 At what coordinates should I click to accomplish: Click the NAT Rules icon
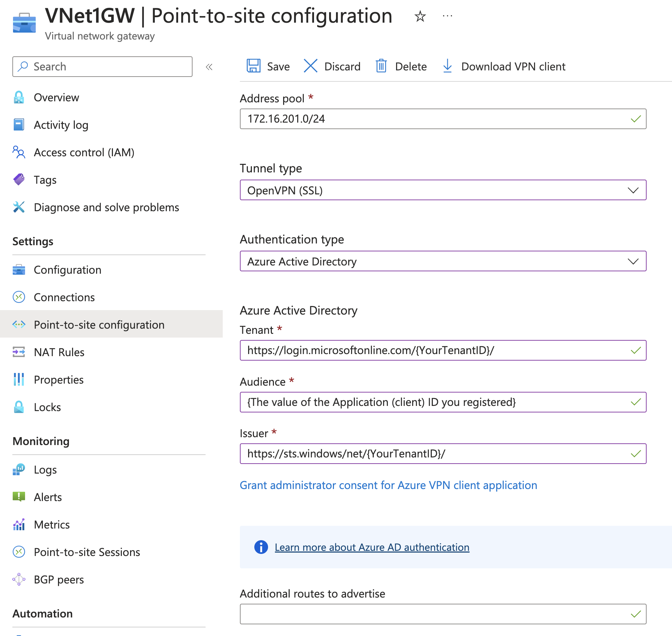19,352
